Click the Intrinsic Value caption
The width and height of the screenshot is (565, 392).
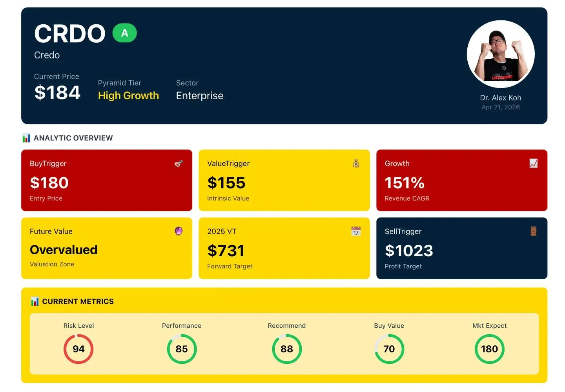tap(228, 199)
